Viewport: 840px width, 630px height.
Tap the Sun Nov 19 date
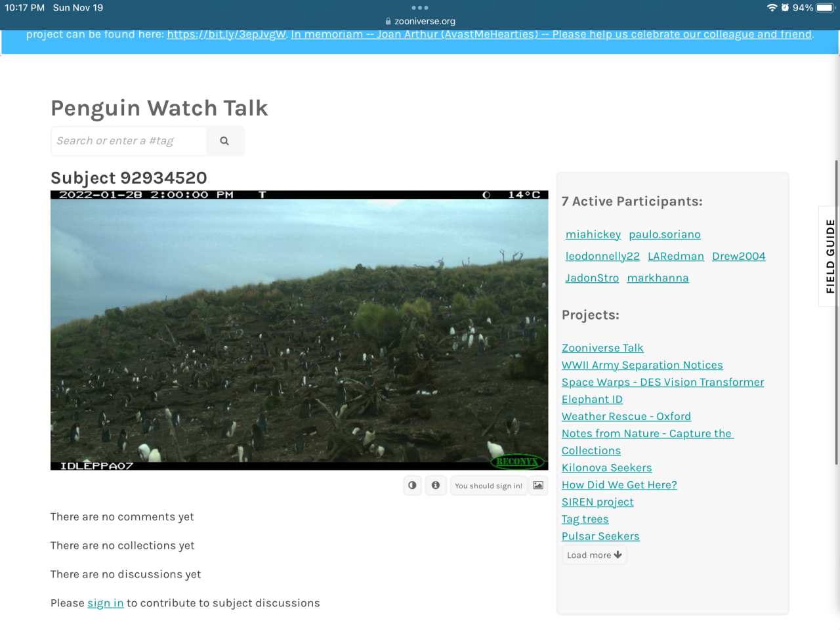tap(78, 8)
